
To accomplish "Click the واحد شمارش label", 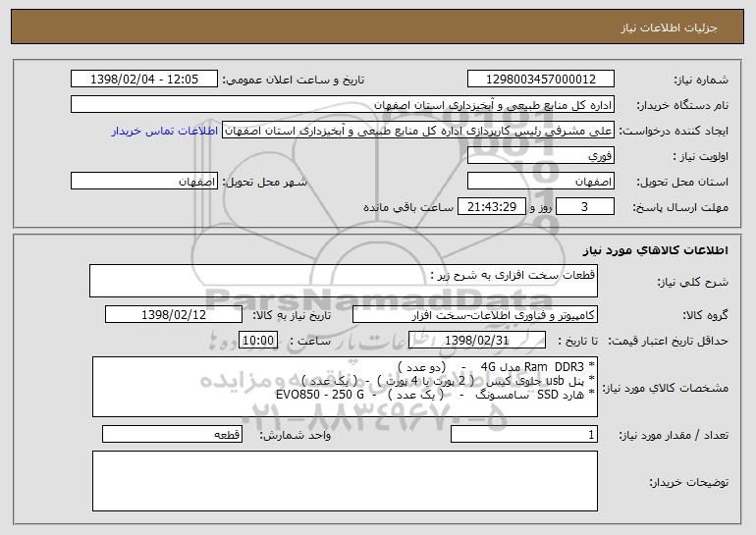I will click(x=296, y=435).
